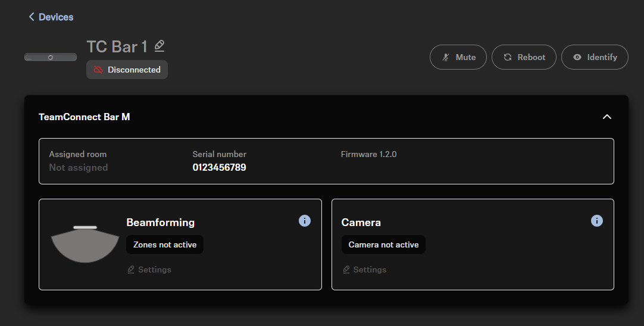Image resolution: width=644 pixels, height=326 pixels.
Task: Mute the TC Bar 1 device
Action: click(458, 57)
